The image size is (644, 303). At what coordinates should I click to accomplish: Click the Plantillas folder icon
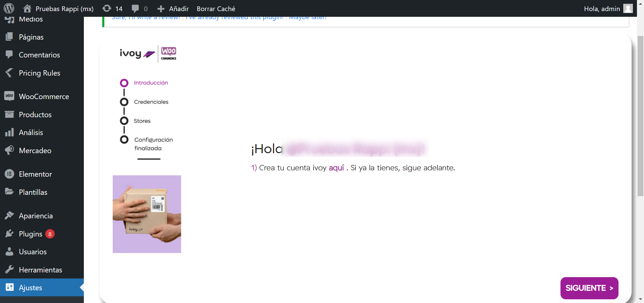pos(9,192)
